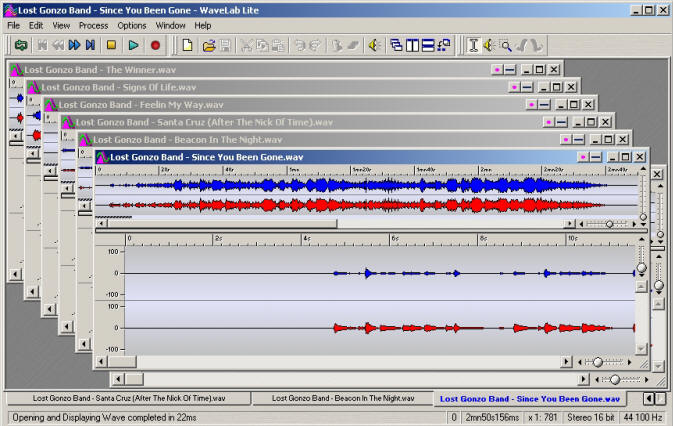Screen dimensions: 673x426
Task: Click the Cut scissors icon
Action: 246,45
